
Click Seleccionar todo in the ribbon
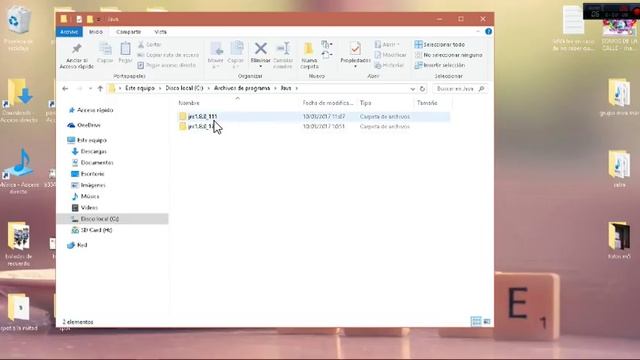440,44
